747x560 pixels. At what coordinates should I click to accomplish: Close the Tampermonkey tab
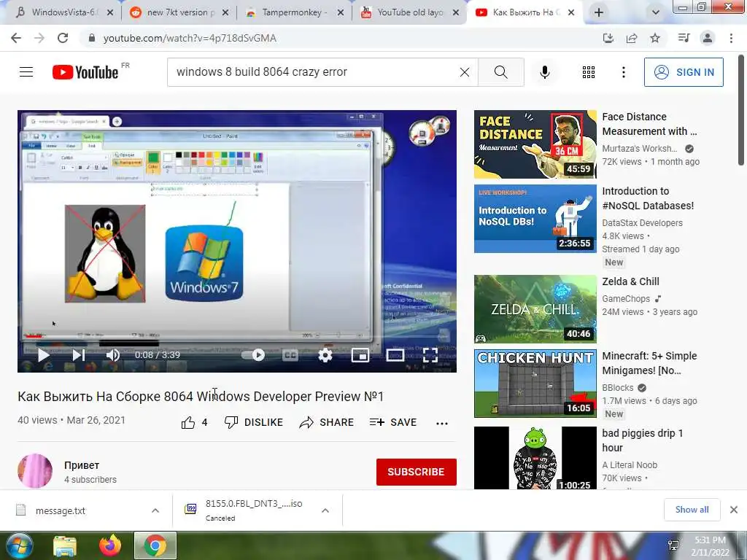341,12
